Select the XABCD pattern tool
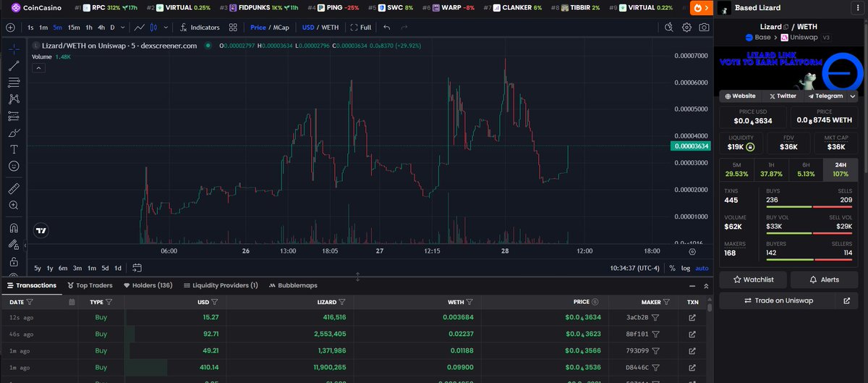This screenshot has height=383, width=868. (14, 99)
